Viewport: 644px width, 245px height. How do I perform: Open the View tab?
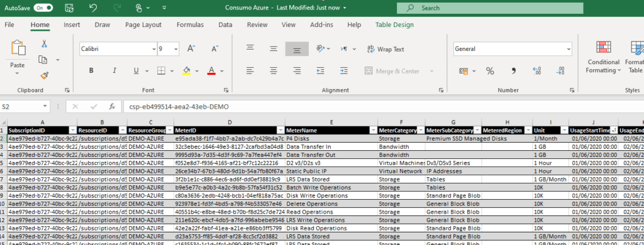click(x=288, y=24)
